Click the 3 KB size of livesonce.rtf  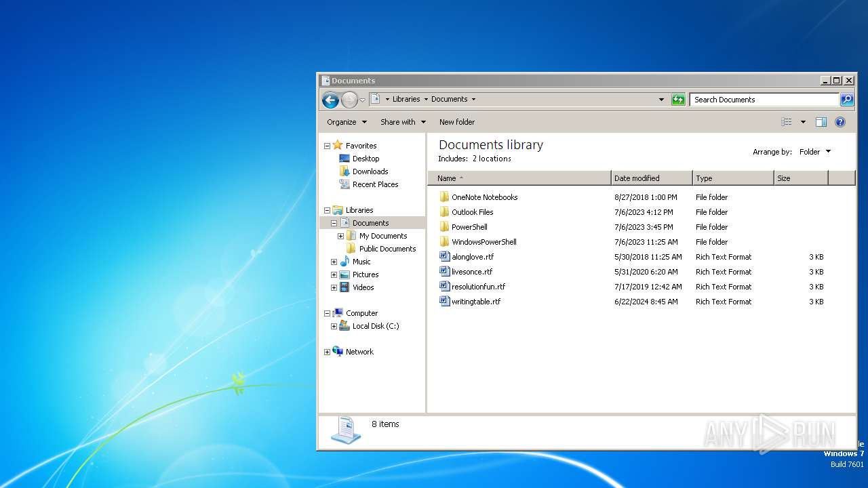pos(816,272)
